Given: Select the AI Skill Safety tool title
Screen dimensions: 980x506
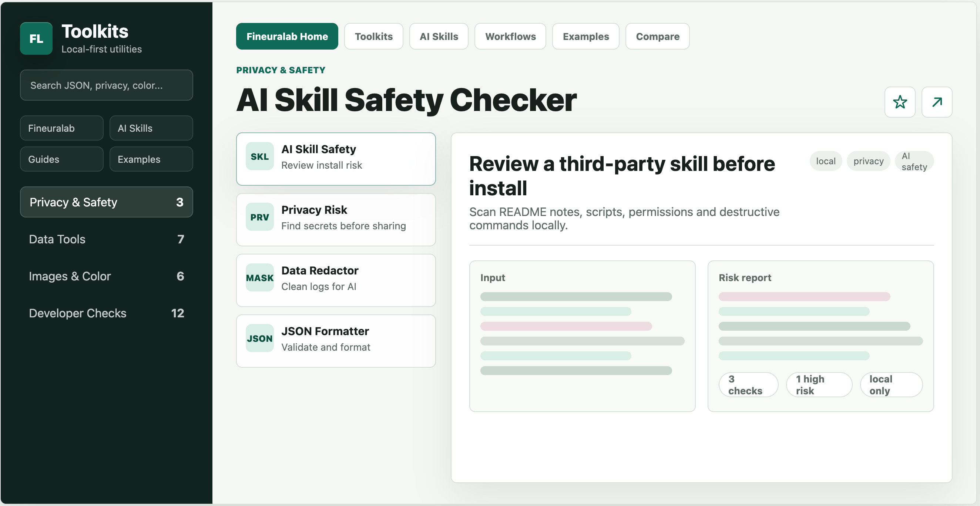Looking at the screenshot, I should [x=318, y=149].
